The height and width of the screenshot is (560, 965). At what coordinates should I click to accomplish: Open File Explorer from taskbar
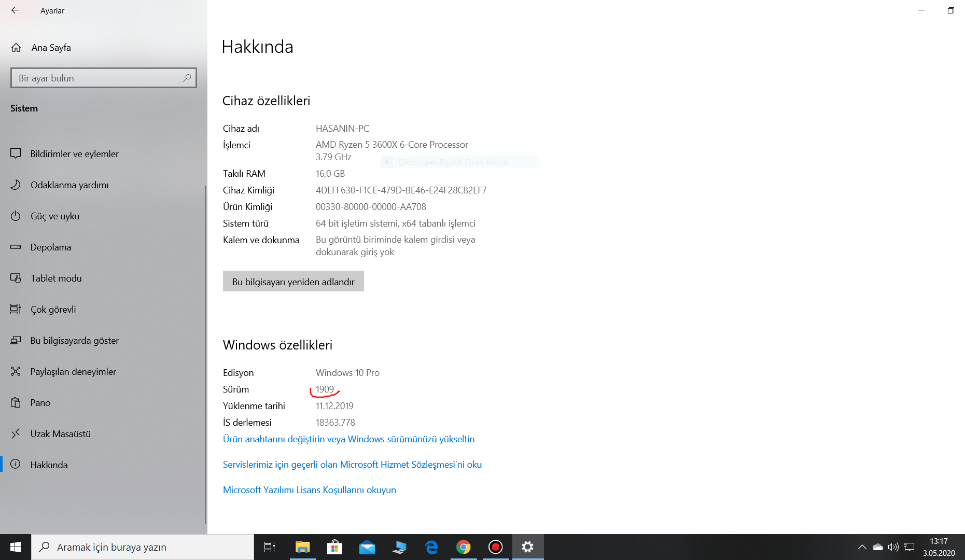pyautogui.click(x=302, y=547)
